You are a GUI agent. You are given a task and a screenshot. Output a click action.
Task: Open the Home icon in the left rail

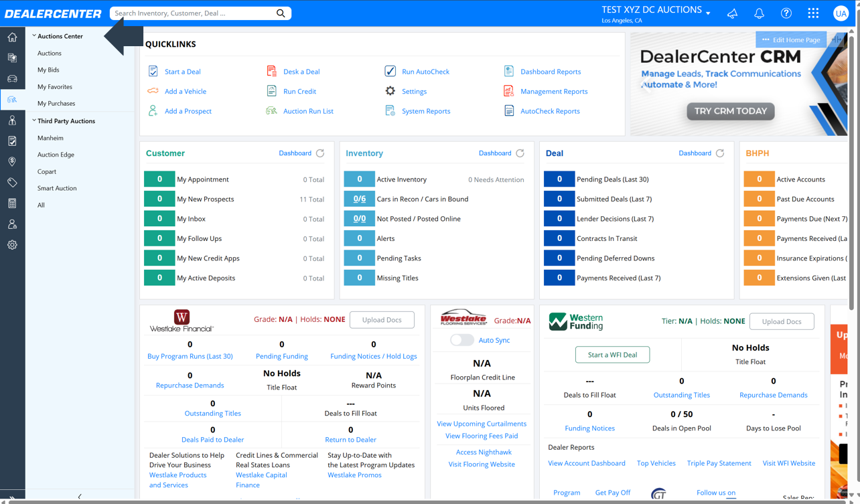[12, 37]
